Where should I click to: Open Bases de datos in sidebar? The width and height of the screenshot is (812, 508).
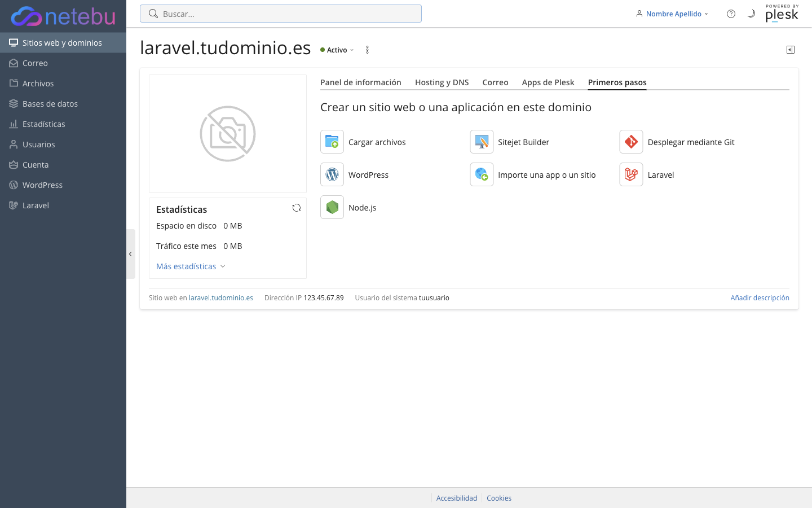tap(63, 104)
